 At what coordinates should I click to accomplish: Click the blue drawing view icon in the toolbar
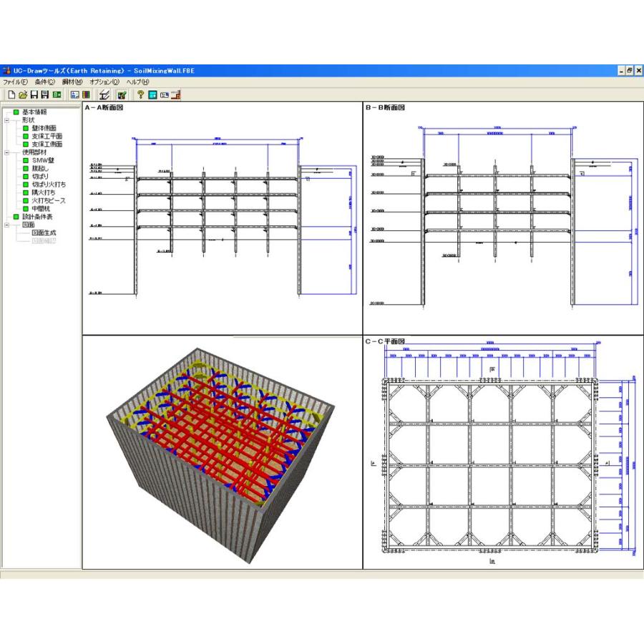click(x=74, y=95)
